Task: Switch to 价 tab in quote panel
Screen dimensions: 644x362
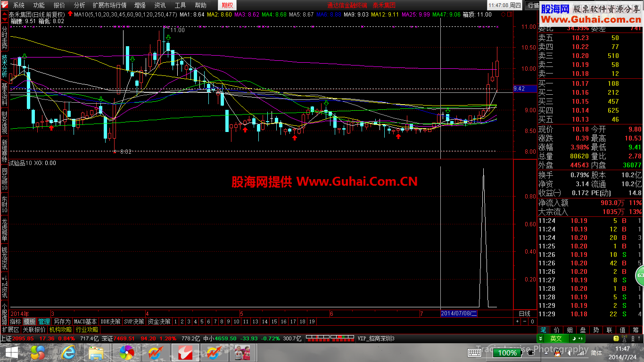Action: pyautogui.click(x=556, y=330)
